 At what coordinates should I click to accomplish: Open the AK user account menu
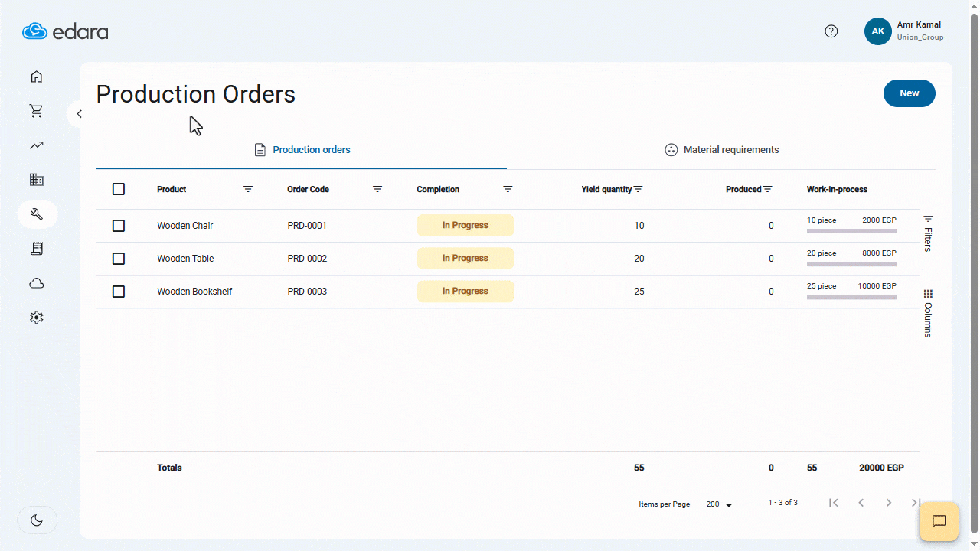(x=878, y=31)
